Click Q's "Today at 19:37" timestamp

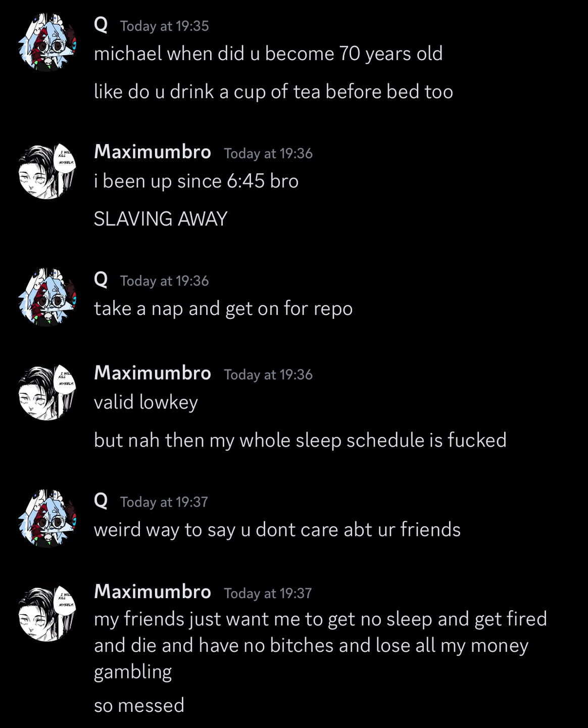[x=164, y=502]
